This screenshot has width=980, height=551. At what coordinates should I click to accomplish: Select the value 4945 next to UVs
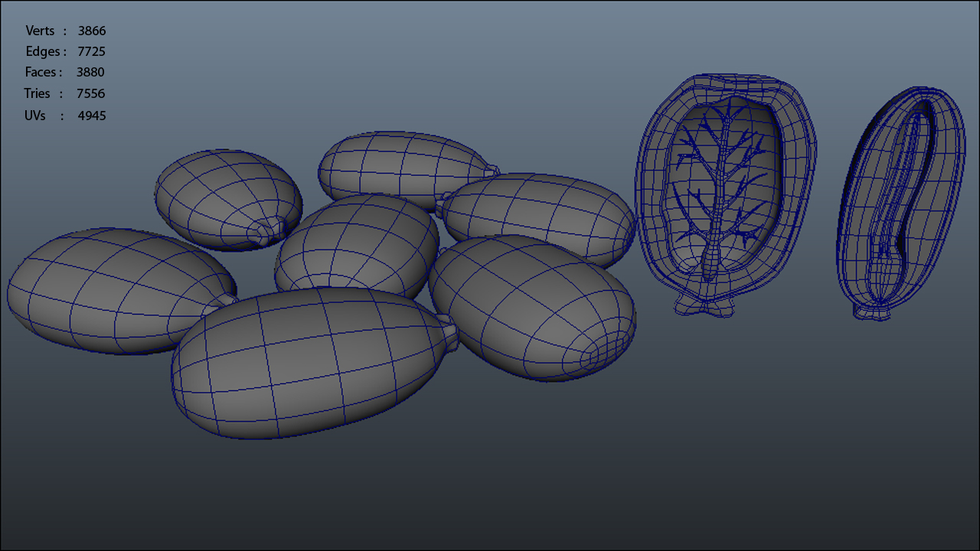pyautogui.click(x=92, y=116)
